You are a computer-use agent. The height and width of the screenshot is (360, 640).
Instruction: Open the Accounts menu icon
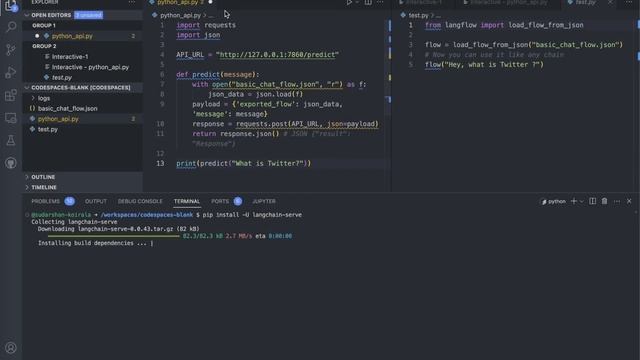point(11,348)
